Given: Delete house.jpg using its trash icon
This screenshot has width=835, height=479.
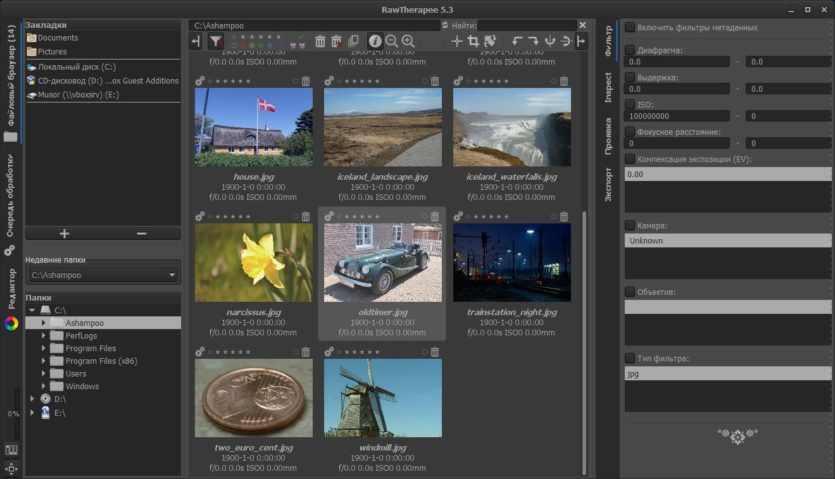Looking at the screenshot, I should coord(306,82).
